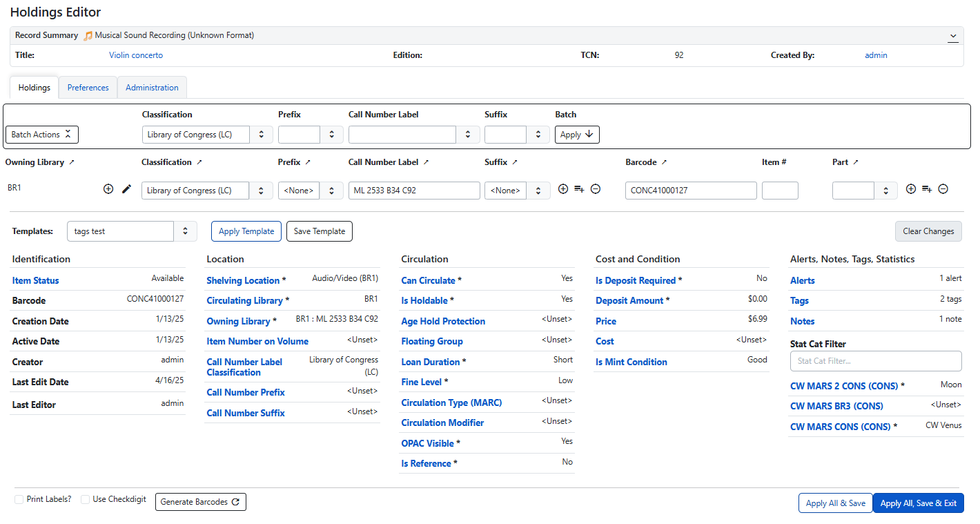Click the musical note icon in Record Summary
The width and height of the screenshot is (980, 524).
(88, 35)
